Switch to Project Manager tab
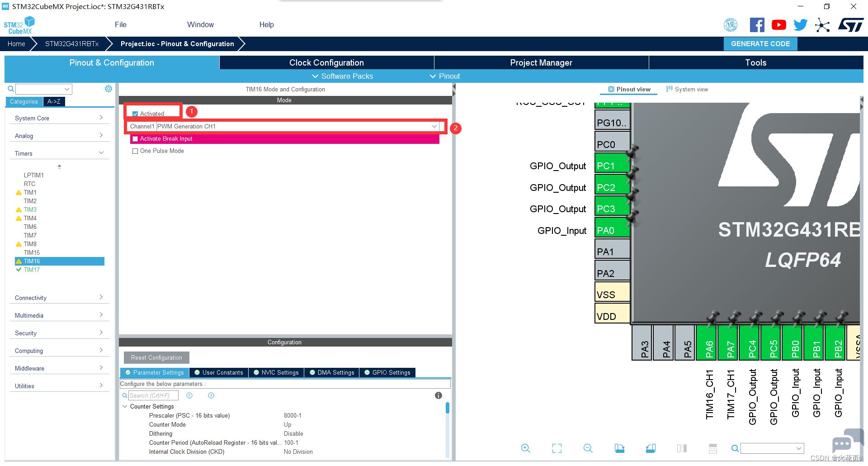 pyautogui.click(x=541, y=62)
